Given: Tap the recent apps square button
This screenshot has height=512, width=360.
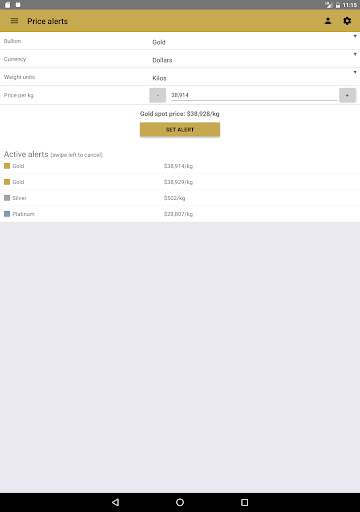Looking at the screenshot, I should [x=245, y=502].
